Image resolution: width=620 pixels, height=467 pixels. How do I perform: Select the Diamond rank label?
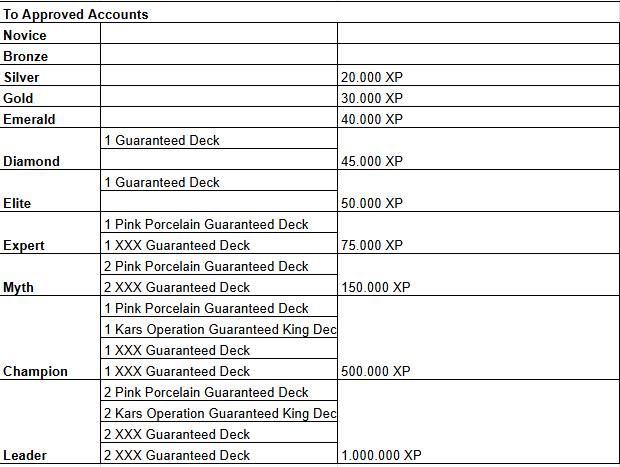coord(32,161)
